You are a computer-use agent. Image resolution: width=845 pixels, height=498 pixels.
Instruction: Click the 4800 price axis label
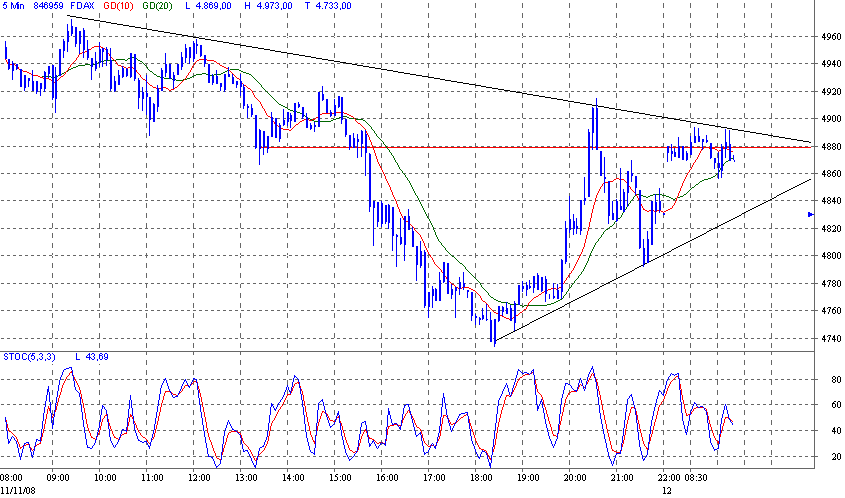pos(830,256)
